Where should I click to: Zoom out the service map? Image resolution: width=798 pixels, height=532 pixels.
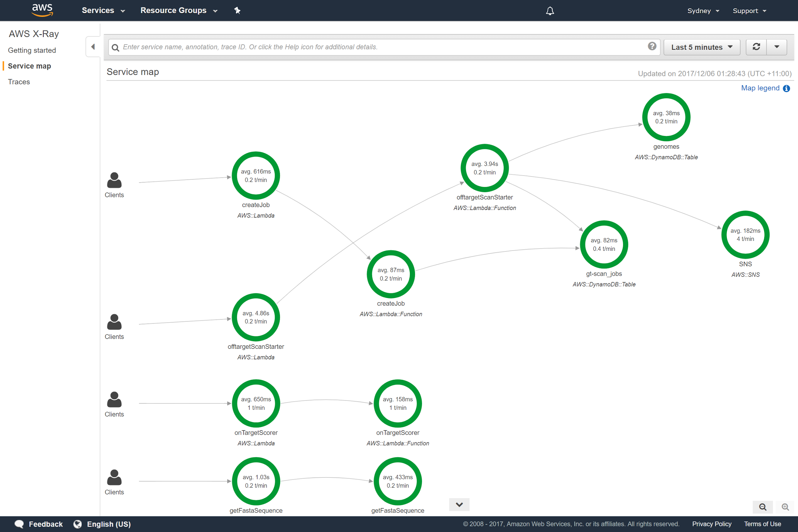click(x=762, y=507)
